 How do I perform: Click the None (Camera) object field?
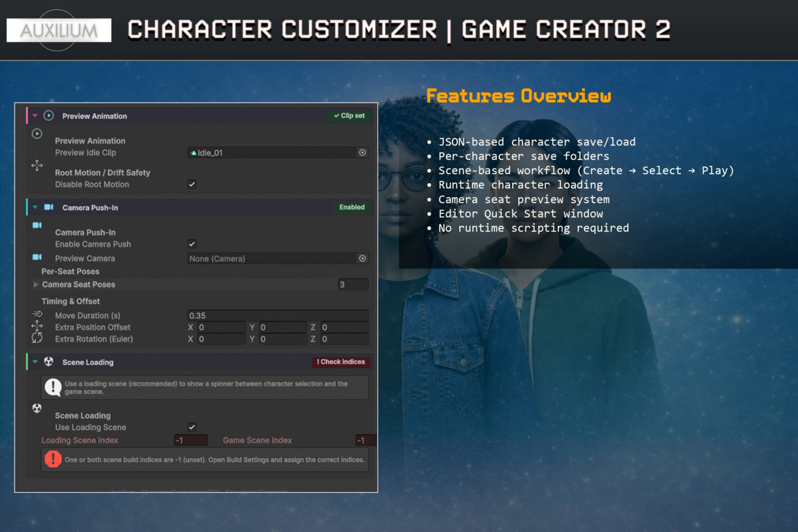pyautogui.click(x=278, y=258)
